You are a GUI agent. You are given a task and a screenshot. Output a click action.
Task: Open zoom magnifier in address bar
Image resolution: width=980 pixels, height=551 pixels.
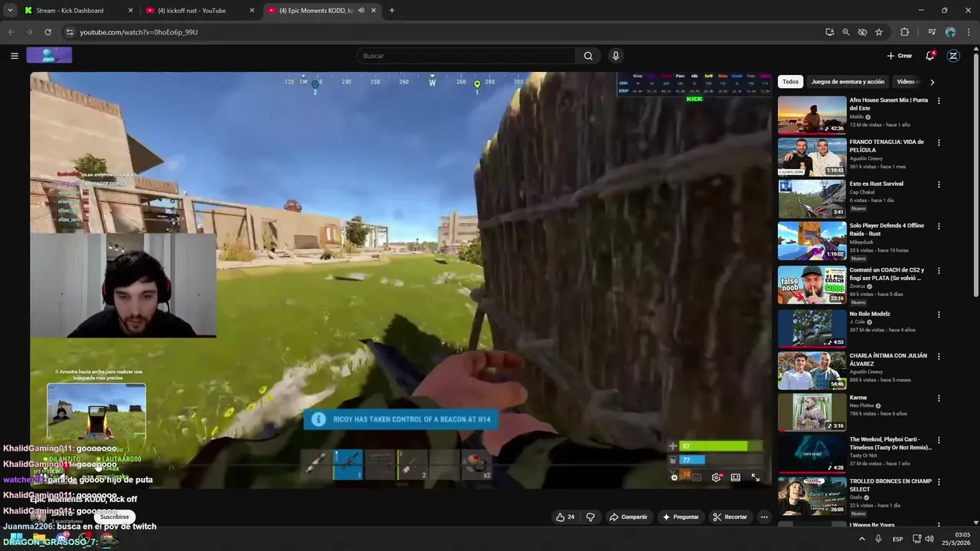846,32
